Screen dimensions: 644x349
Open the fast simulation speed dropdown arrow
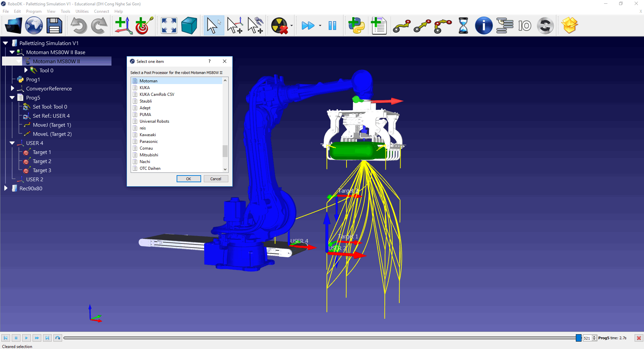[x=320, y=26]
